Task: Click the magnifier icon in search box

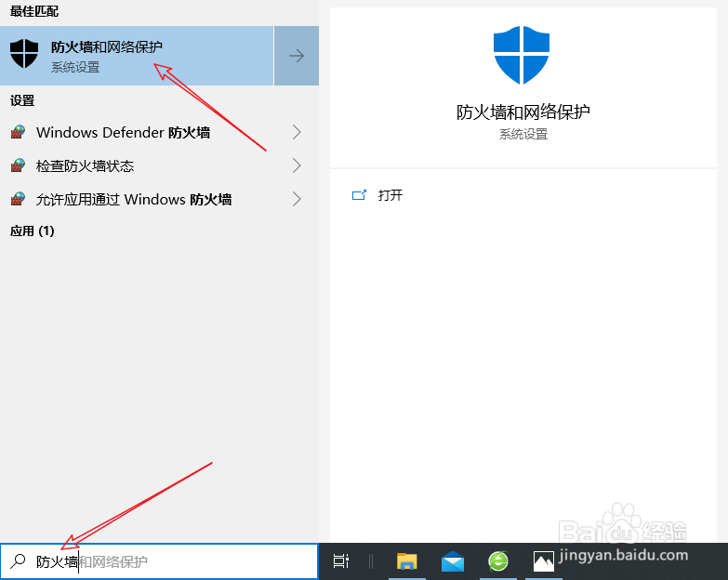Action: 18,561
